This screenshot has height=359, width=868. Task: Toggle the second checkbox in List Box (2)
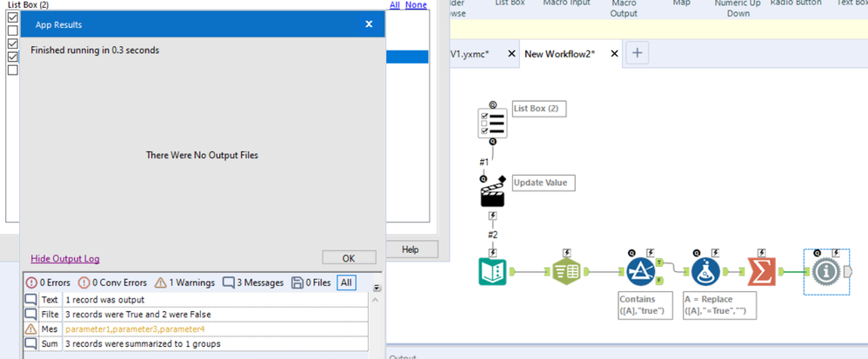[x=13, y=30]
